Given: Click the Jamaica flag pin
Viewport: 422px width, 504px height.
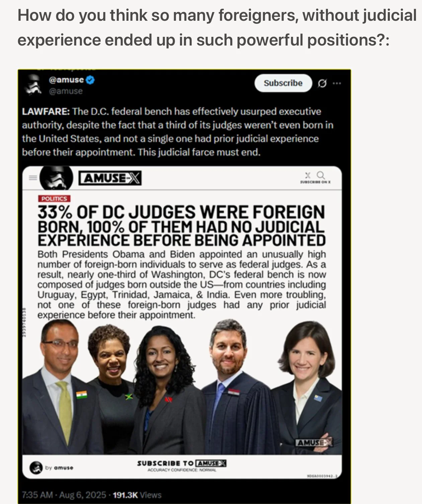Looking at the screenshot, I should [x=129, y=397].
